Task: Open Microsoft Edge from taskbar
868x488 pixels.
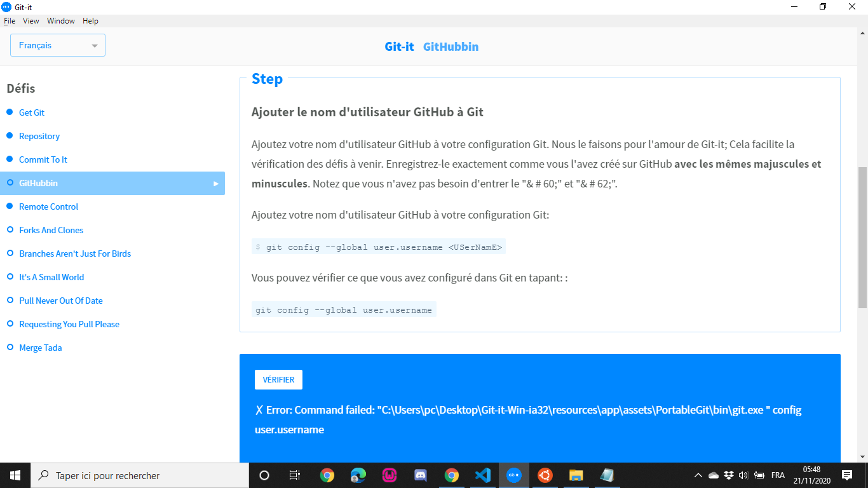Action: coord(358,475)
